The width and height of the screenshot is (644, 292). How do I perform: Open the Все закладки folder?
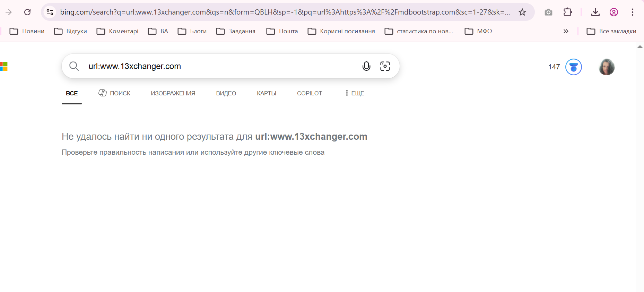coord(611,31)
